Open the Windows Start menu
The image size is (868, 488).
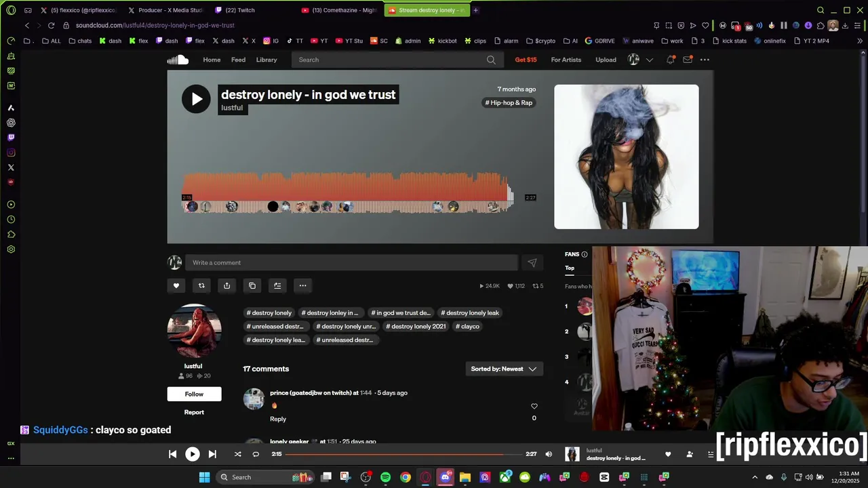[x=204, y=477]
